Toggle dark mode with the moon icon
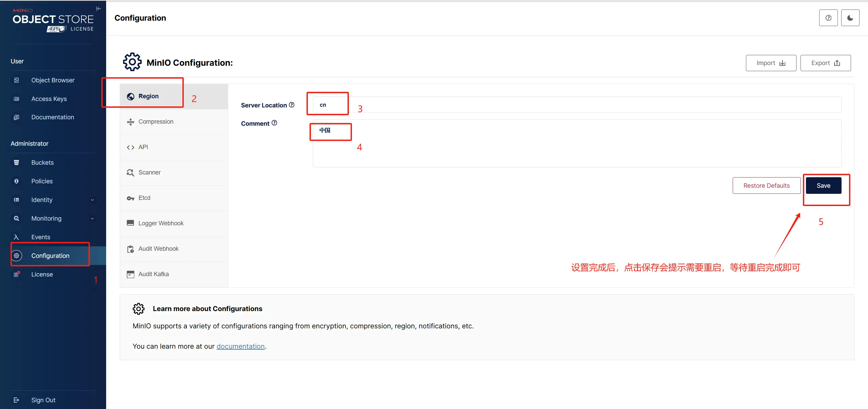 850,18
